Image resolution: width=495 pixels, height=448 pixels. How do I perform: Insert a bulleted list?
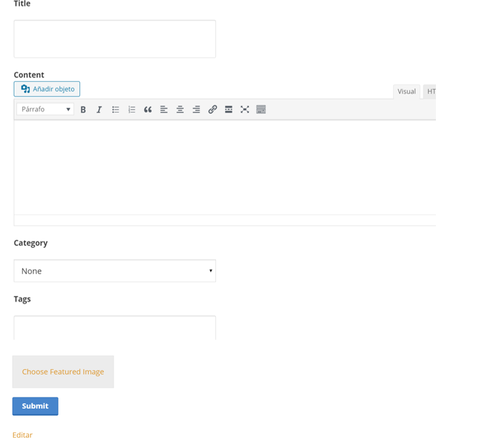pyautogui.click(x=116, y=110)
